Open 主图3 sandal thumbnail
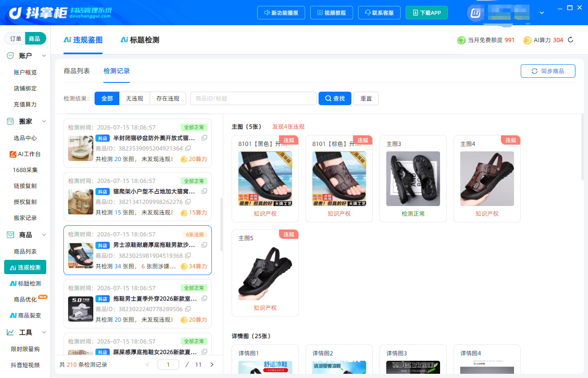 click(x=413, y=179)
